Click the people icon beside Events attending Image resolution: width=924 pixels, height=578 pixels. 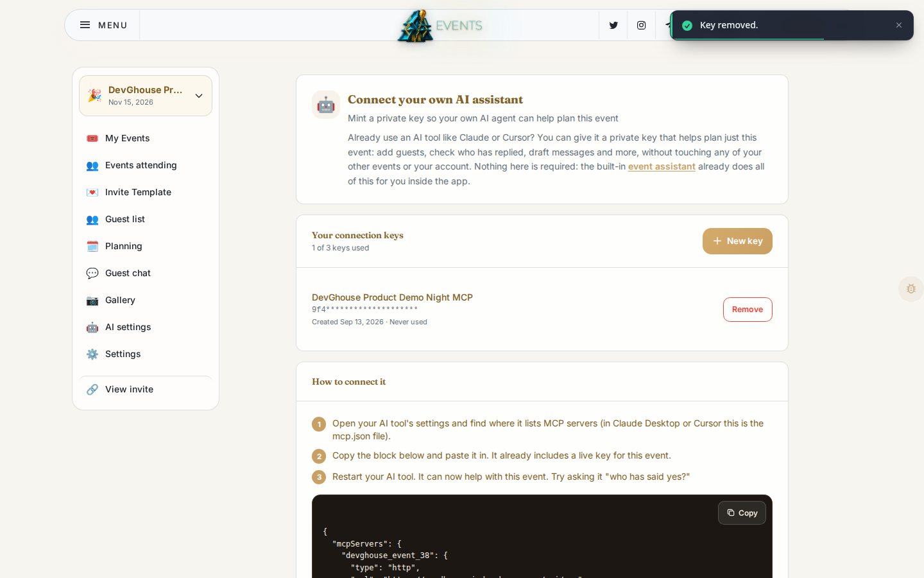pos(92,166)
